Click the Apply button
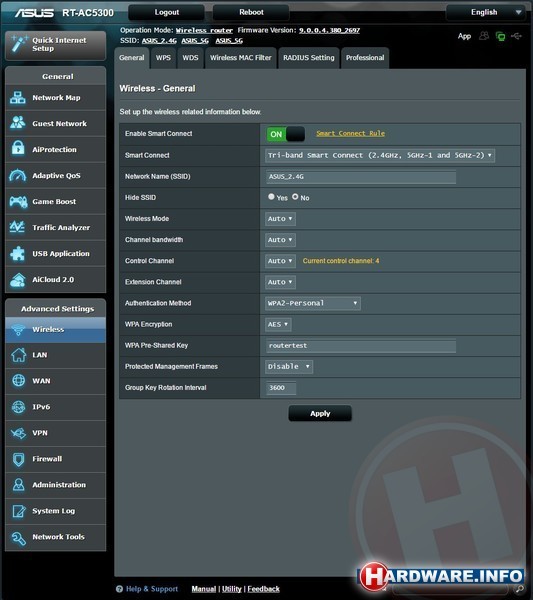 320,414
